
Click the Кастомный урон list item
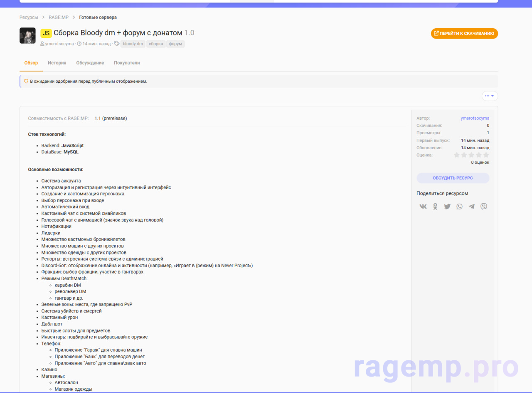[x=59, y=318]
